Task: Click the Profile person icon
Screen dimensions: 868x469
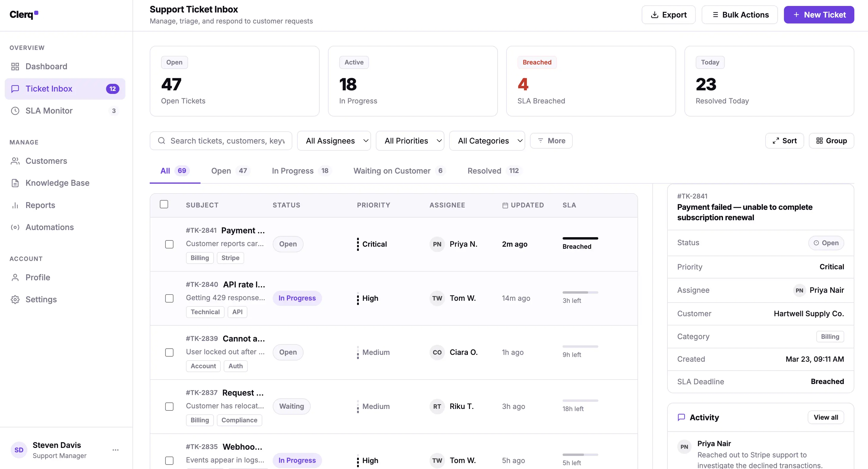Action: (15, 278)
